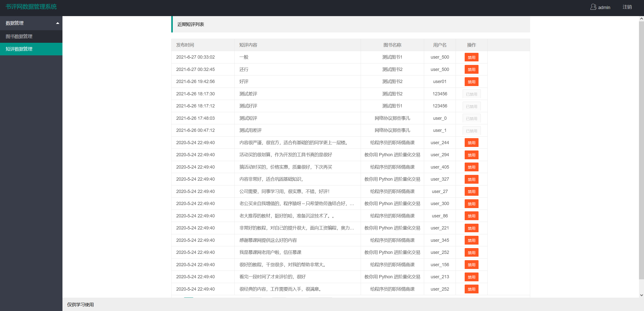644x311 pixels.
Task: Disable the review by user_213
Action: click(x=471, y=277)
